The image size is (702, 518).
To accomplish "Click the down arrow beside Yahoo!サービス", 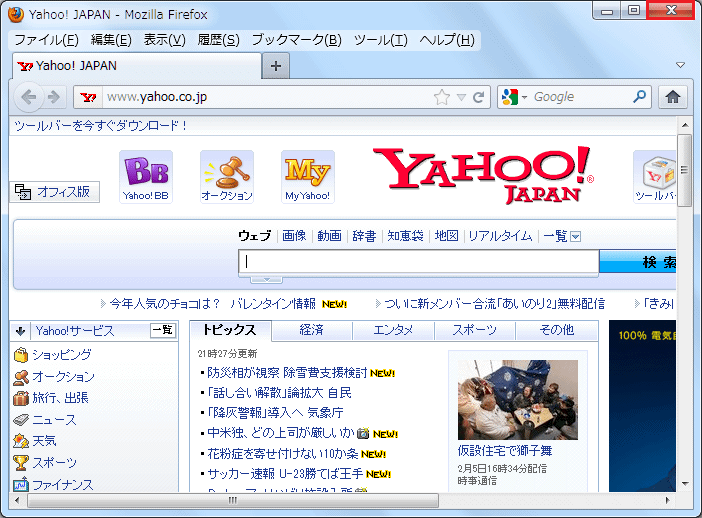I will pos(20,331).
